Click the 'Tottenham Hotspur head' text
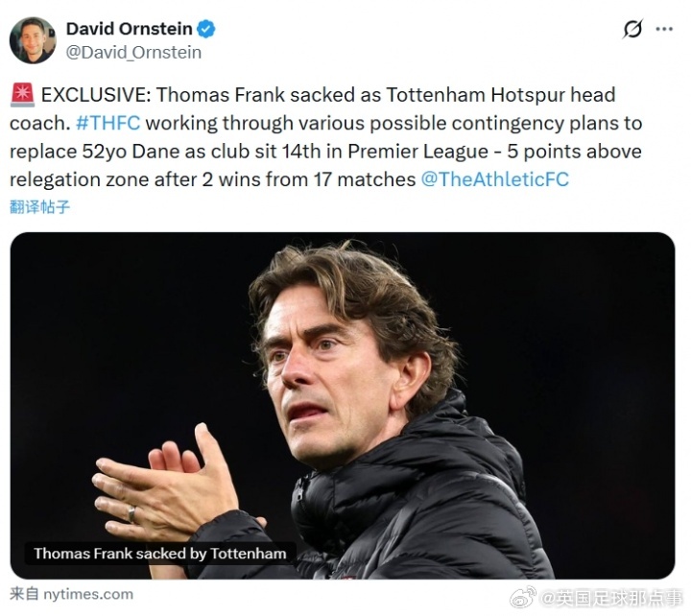 point(501,95)
